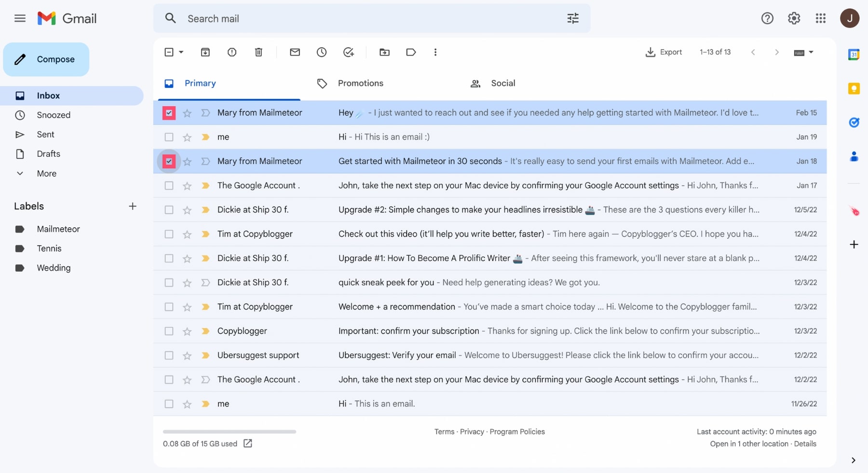Open the main menu hamburger icon

[x=20, y=18]
